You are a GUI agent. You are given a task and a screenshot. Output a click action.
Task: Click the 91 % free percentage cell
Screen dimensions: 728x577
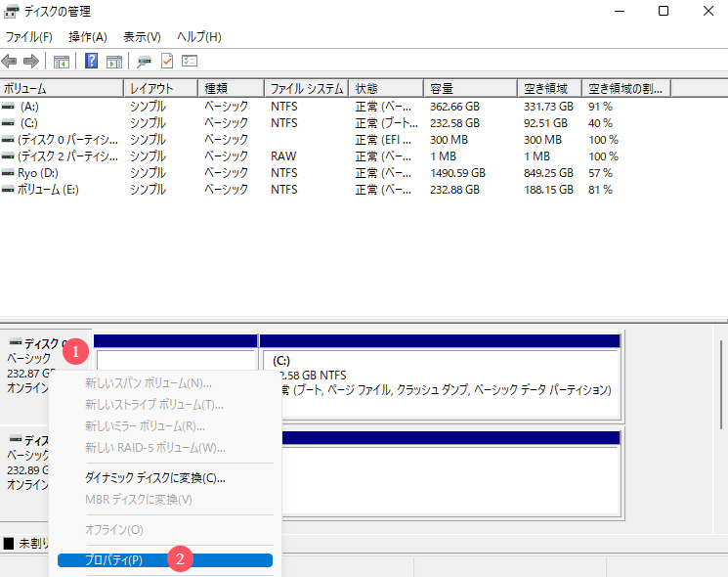pyautogui.click(x=600, y=107)
